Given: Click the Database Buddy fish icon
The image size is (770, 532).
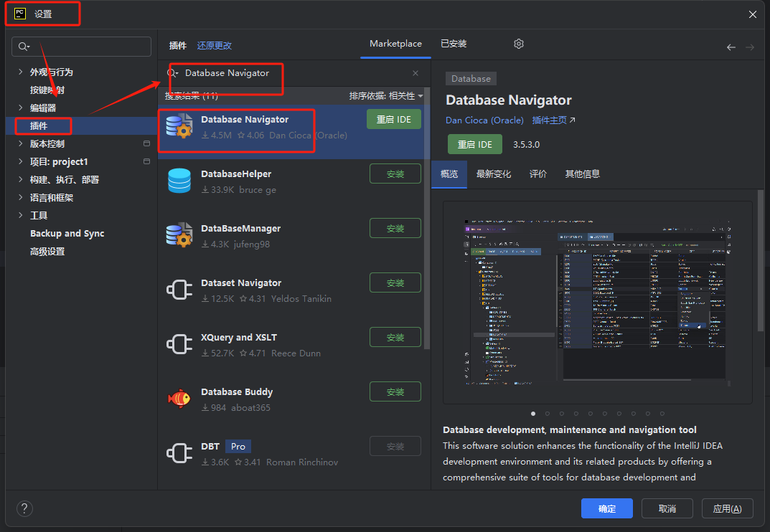Looking at the screenshot, I should click(179, 399).
